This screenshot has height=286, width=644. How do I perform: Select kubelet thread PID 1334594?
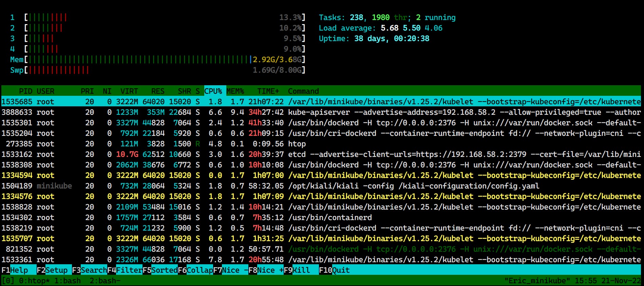pyautogui.click(x=321, y=175)
